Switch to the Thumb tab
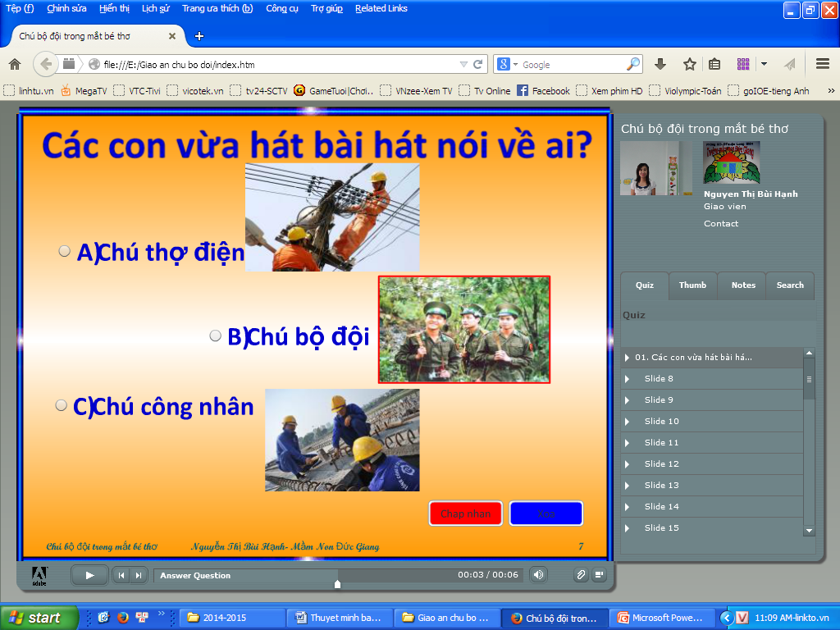The width and height of the screenshot is (840, 630). coord(692,285)
